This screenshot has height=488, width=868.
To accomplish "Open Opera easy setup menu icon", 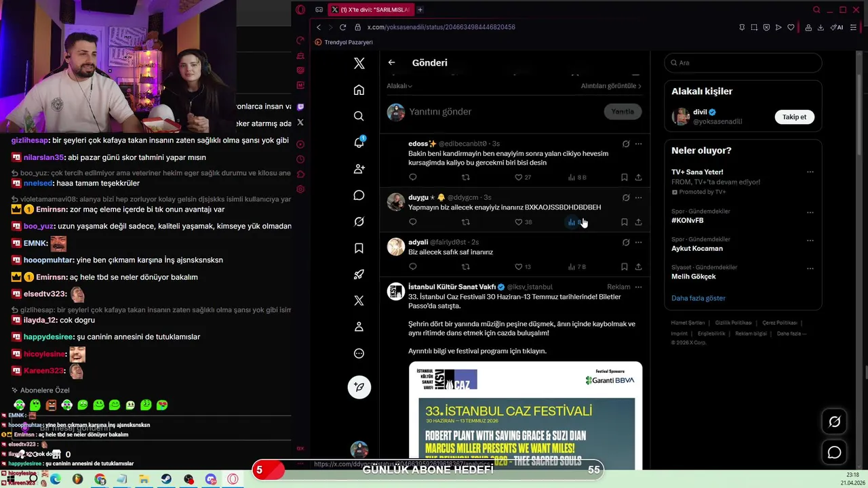I will (853, 27).
